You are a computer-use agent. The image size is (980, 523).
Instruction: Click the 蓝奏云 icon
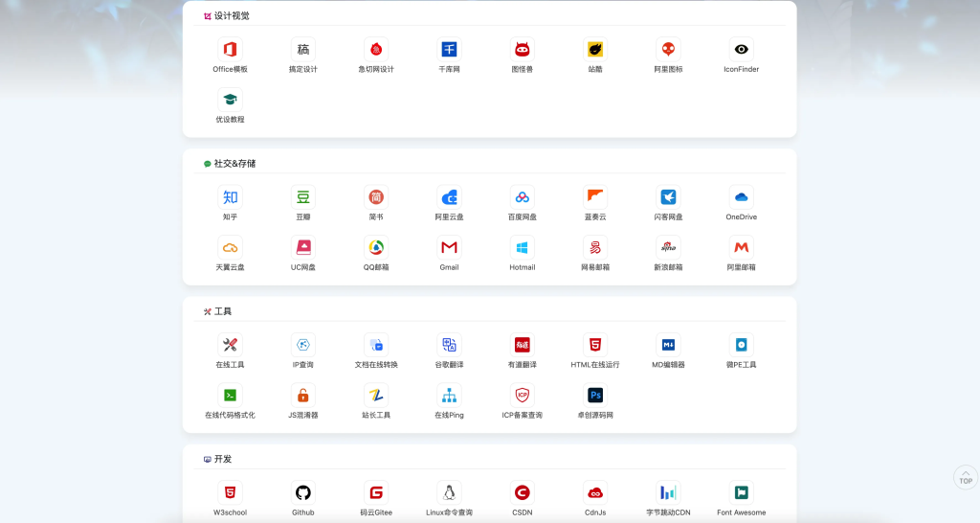[x=595, y=197]
